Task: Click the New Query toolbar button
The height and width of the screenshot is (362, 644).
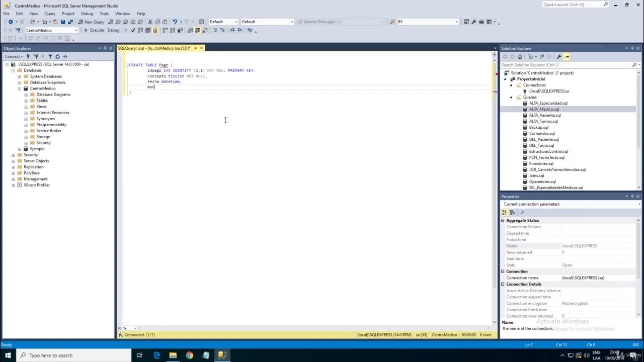Action: click(91, 22)
